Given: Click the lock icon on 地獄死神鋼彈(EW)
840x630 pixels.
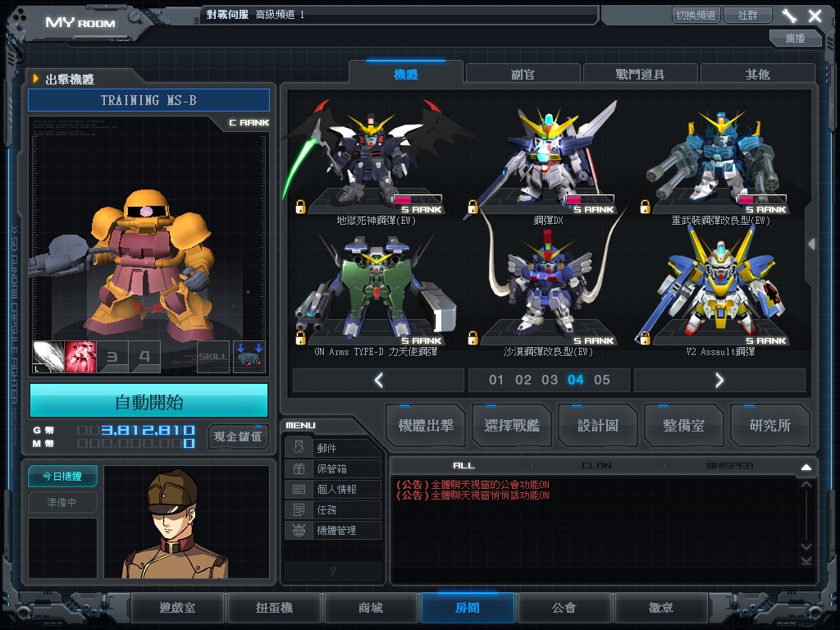Looking at the screenshot, I should coord(300,207).
